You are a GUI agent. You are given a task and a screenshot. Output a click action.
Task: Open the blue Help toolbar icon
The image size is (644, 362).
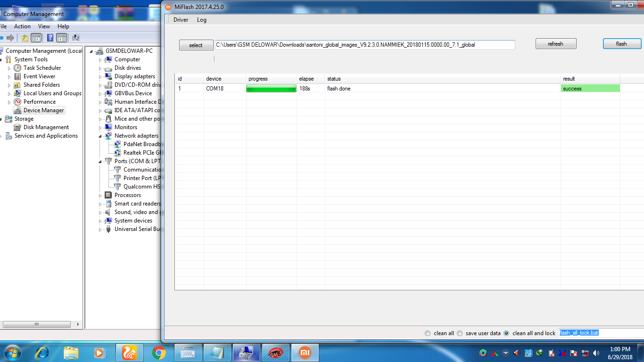[50, 38]
